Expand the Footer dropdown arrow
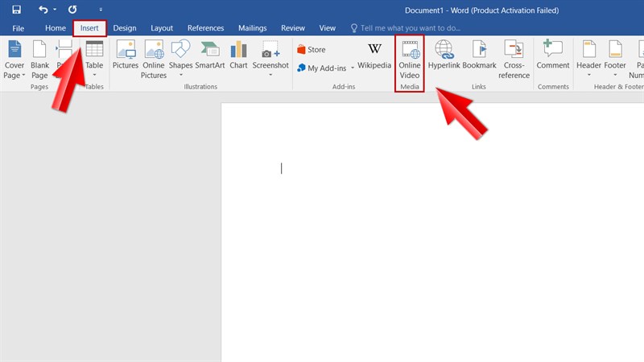644x362 pixels. point(615,75)
